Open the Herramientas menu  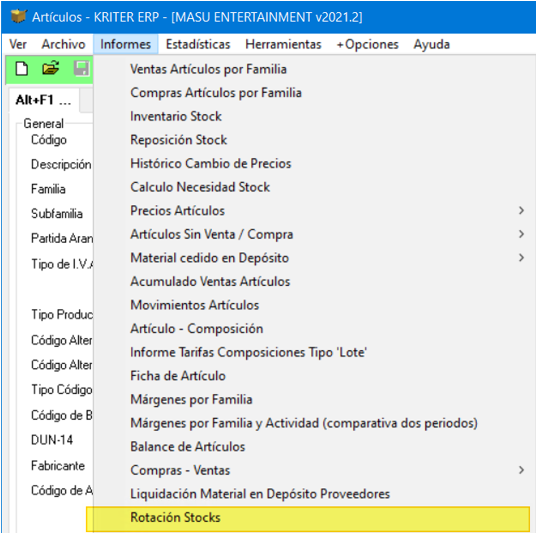point(283,44)
